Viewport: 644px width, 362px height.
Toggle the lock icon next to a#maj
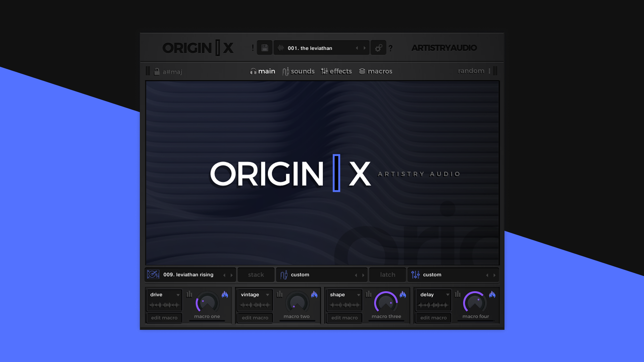pyautogui.click(x=156, y=71)
